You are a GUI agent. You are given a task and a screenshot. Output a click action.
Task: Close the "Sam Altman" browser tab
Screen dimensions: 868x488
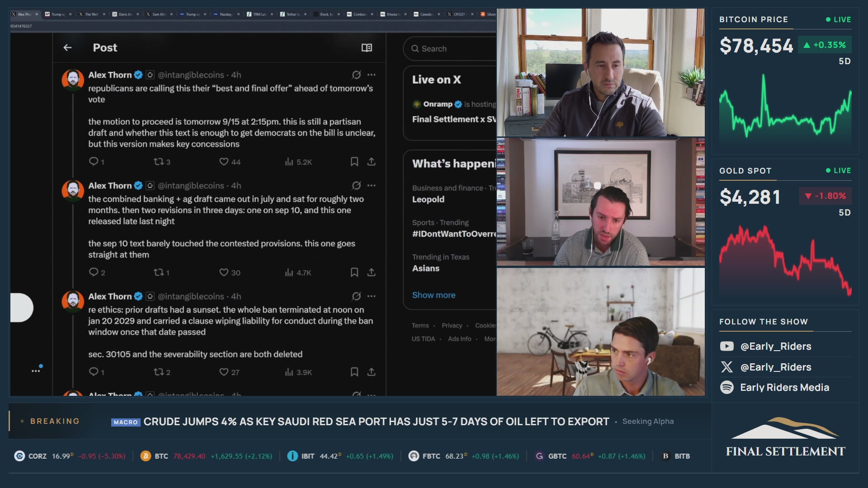[x=171, y=14]
